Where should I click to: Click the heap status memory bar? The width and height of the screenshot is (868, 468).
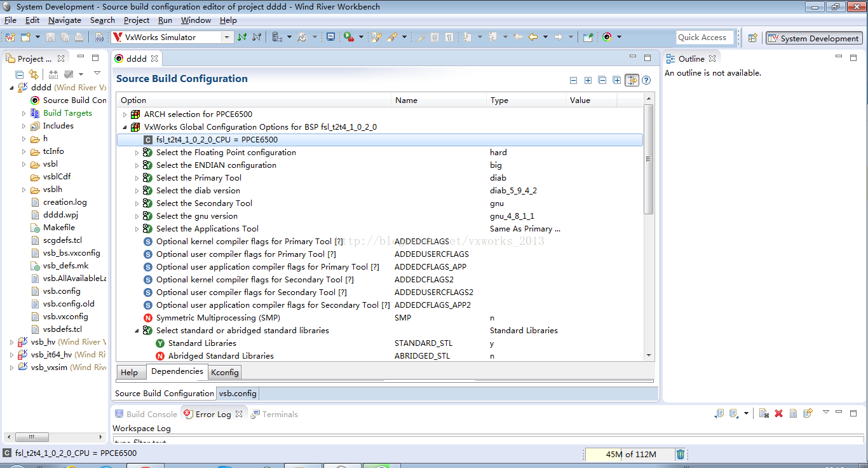629,454
